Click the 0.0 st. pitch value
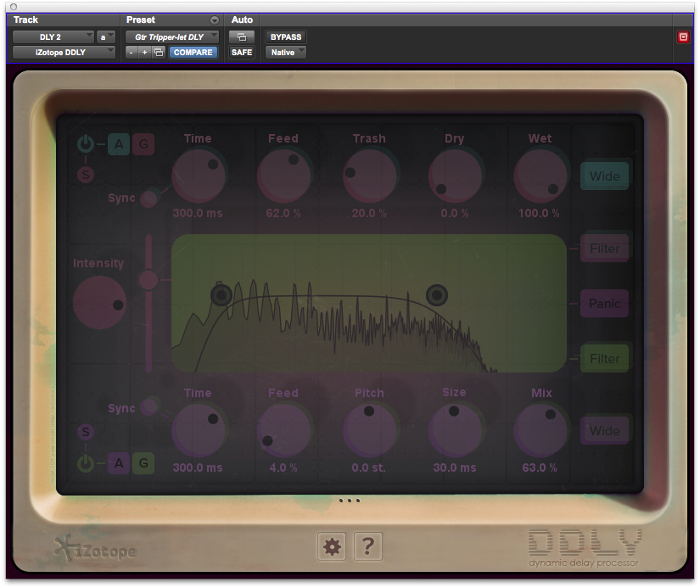The width and height of the screenshot is (700, 588). 369,468
